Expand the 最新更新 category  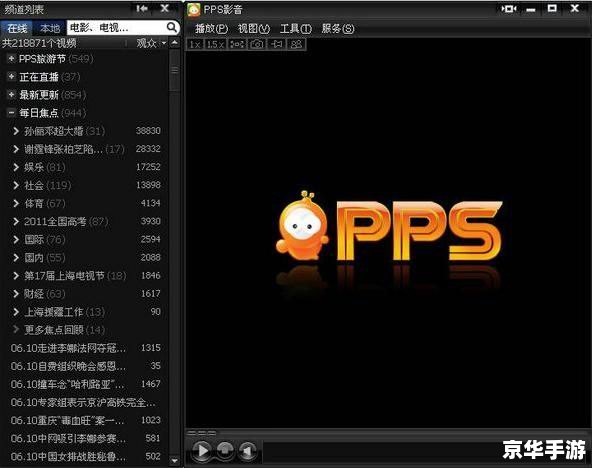coord(11,94)
